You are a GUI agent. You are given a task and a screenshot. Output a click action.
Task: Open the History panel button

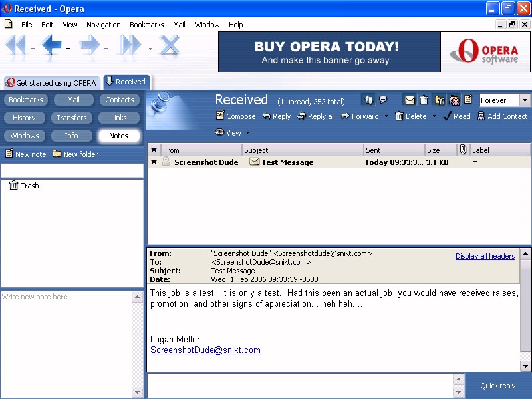tap(24, 118)
